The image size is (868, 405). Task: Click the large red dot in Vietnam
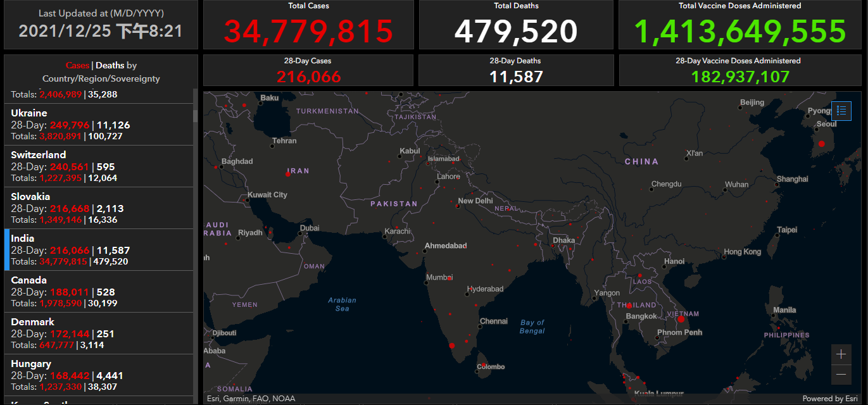pos(681,319)
